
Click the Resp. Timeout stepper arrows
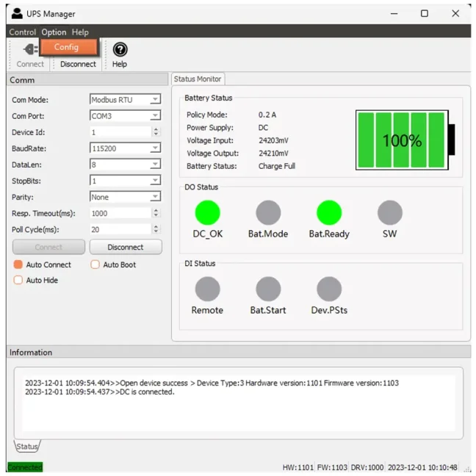[x=156, y=213]
